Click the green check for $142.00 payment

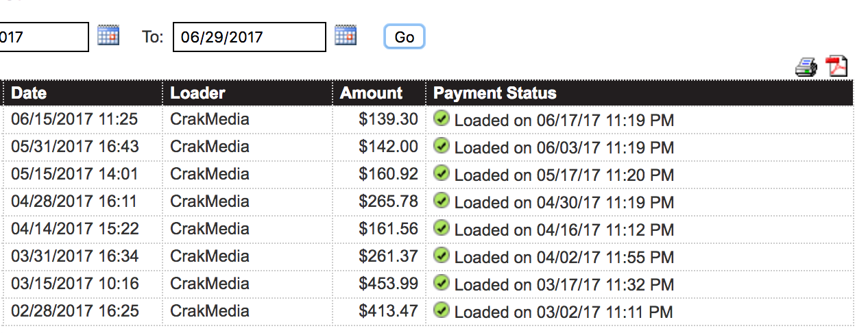click(442, 146)
